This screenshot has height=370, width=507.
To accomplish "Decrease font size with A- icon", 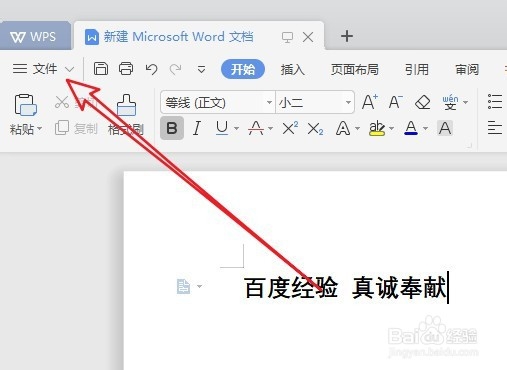I will (396, 102).
